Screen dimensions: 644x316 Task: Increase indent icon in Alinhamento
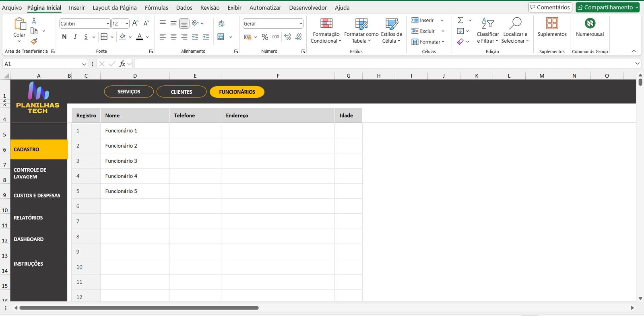(206, 37)
